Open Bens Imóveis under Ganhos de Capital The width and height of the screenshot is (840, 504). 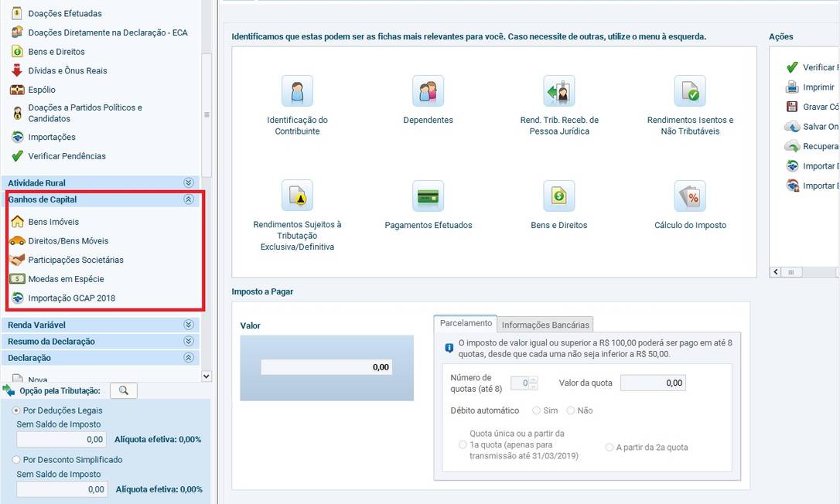53,222
